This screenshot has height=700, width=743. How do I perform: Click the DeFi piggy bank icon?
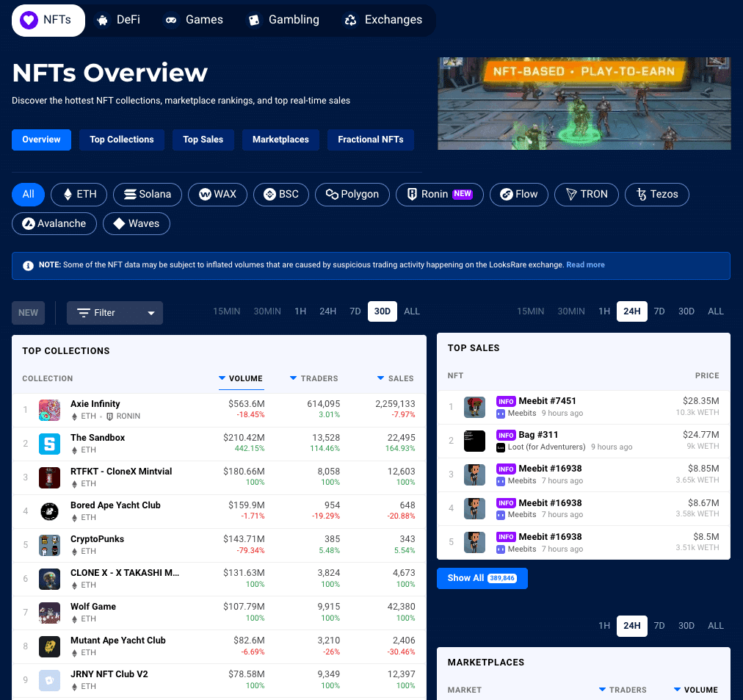click(102, 20)
